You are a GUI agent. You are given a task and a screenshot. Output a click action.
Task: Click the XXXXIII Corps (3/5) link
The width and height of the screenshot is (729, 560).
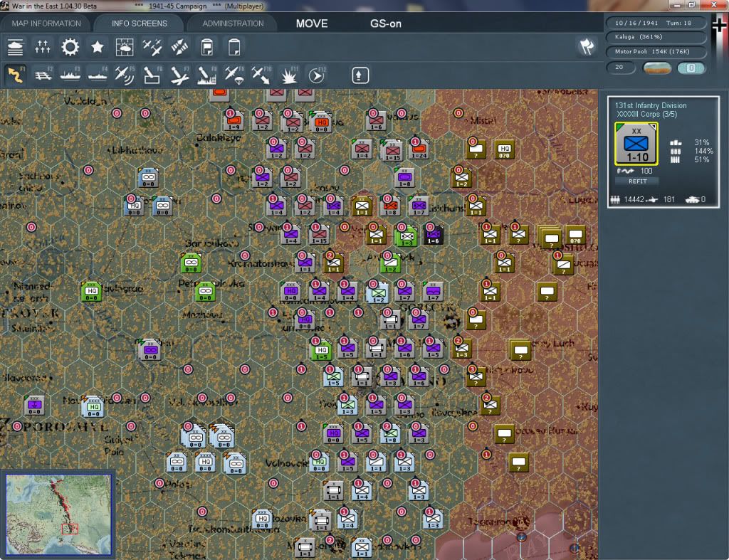tap(646, 115)
